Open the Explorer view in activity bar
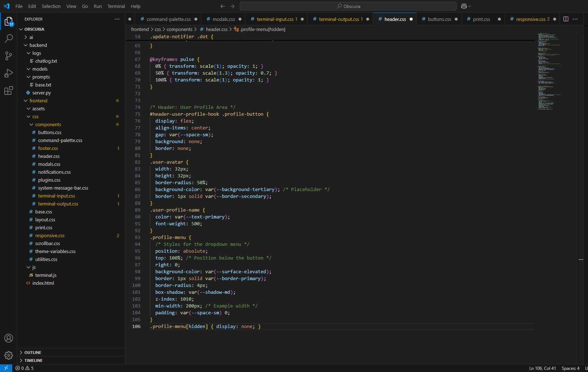Image resolution: width=588 pixels, height=372 pixels. 9,22
